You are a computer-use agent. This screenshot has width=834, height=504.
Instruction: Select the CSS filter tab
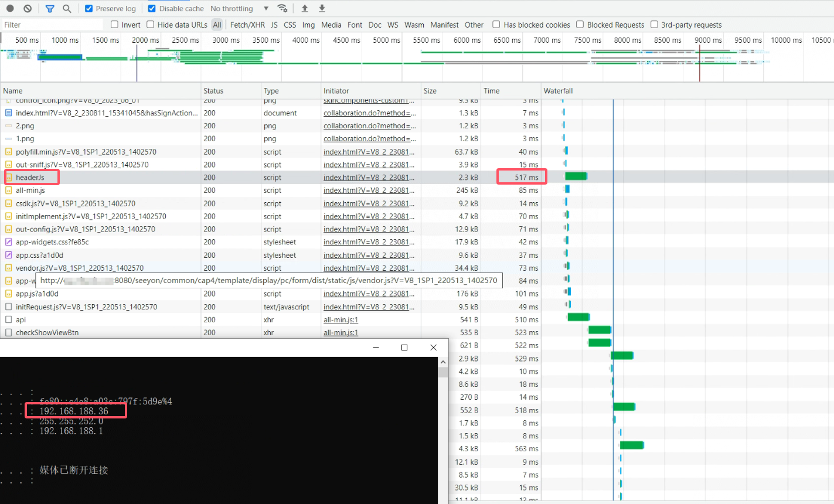[290, 25]
